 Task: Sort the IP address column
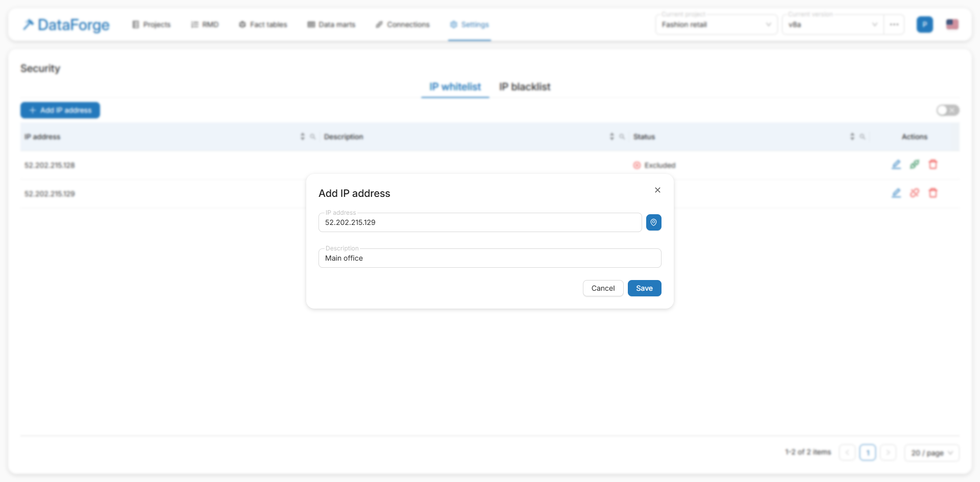(302, 137)
